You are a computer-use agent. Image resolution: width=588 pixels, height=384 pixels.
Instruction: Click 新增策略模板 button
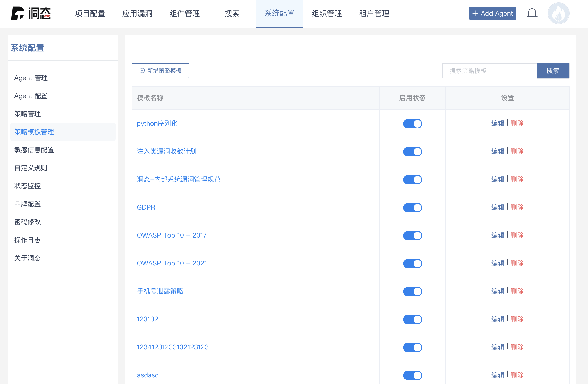(160, 71)
